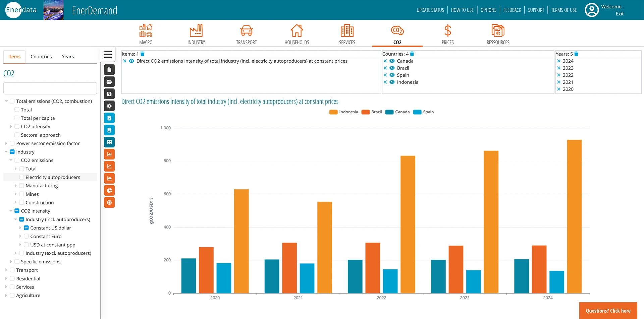Open the map globe view icon
The height and width of the screenshot is (319, 644).
click(x=109, y=202)
